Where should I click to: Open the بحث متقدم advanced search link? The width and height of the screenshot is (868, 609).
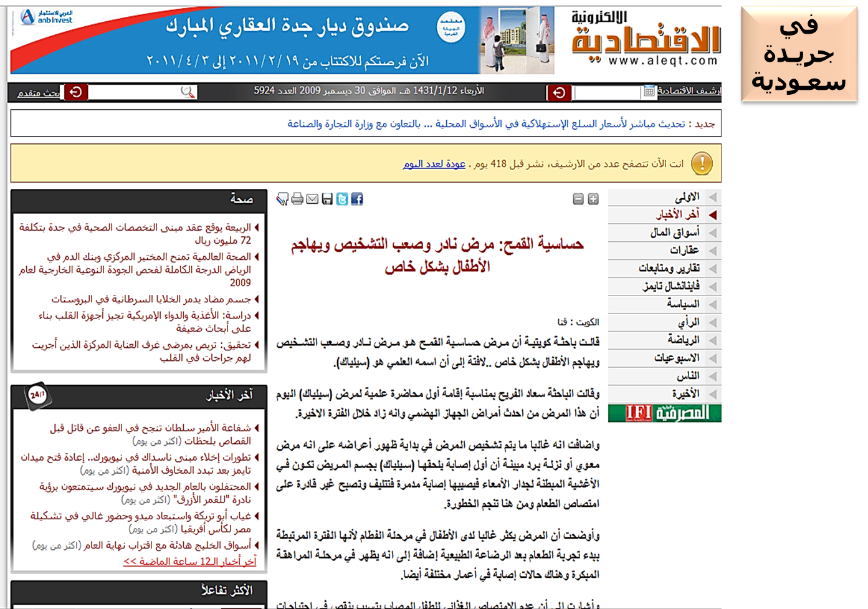[39, 93]
